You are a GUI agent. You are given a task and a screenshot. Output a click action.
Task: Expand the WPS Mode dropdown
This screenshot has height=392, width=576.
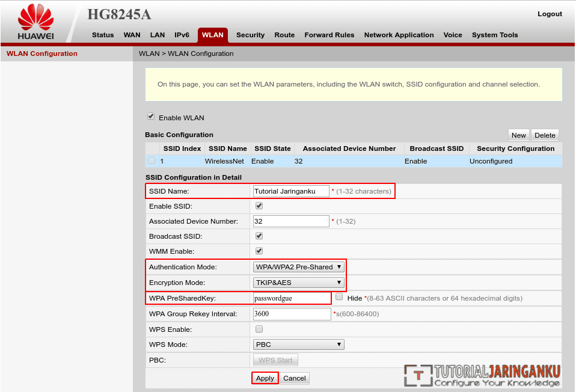(298, 344)
